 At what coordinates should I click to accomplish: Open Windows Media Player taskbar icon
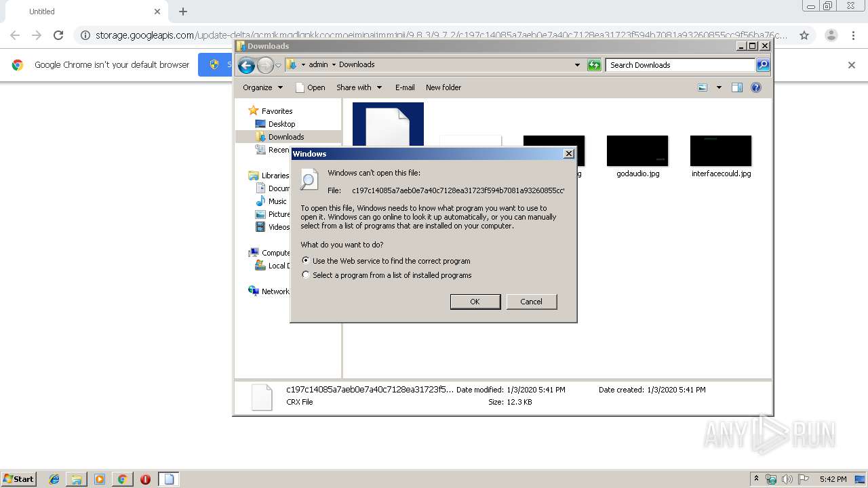click(100, 479)
